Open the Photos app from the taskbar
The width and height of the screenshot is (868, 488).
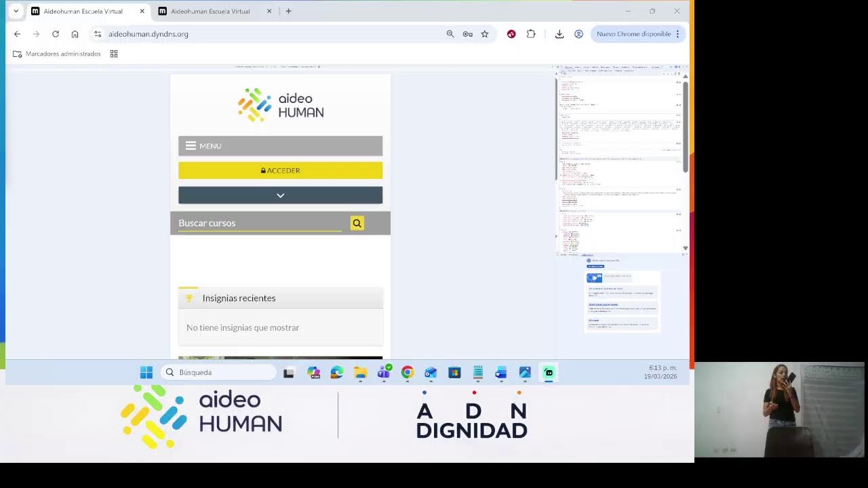coord(525,372)
